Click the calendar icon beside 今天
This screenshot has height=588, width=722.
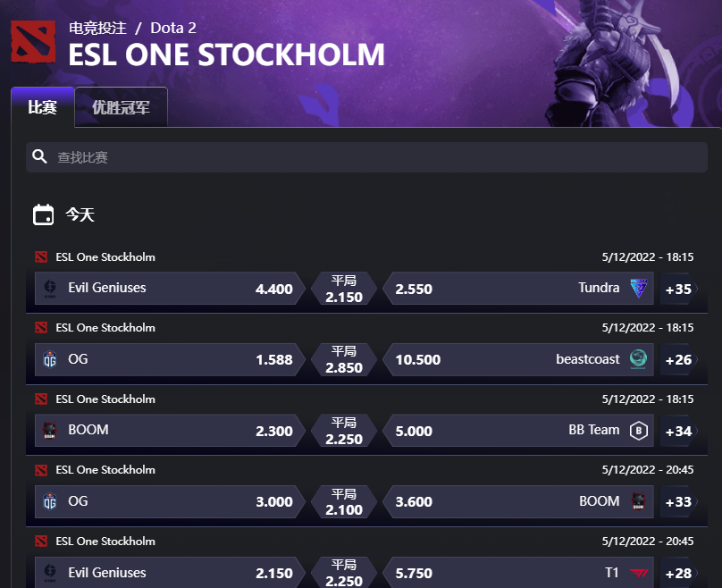click(43, 214)
